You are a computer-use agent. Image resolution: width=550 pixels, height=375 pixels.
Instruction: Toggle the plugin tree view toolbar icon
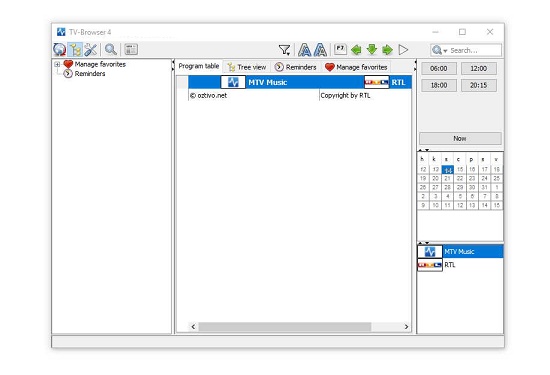75,49
